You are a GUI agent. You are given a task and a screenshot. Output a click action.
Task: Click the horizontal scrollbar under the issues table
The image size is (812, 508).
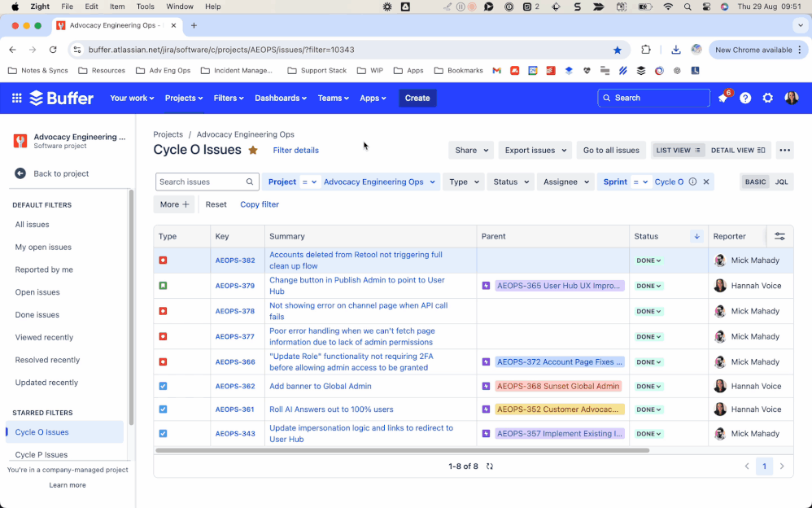point(403,450)
